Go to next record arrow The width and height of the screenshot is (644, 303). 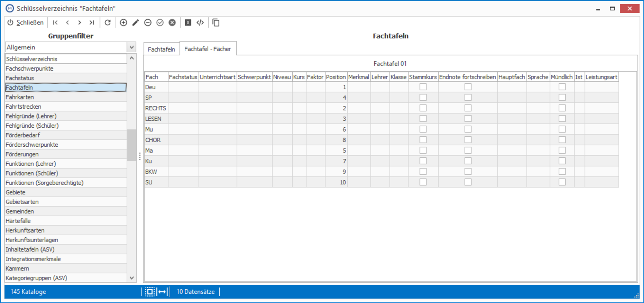click(x=80, y=23)
